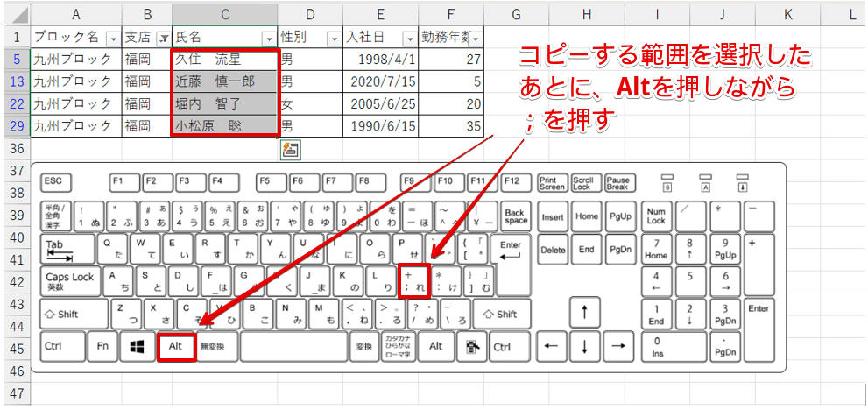
Task: Select column D header
Action: click(x=311, y=15)
